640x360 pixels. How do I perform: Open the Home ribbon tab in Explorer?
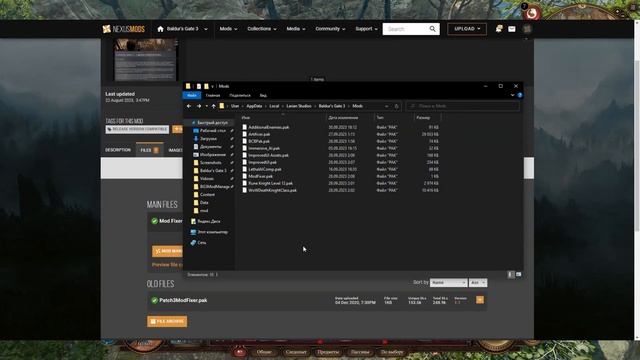coord(213,96)
